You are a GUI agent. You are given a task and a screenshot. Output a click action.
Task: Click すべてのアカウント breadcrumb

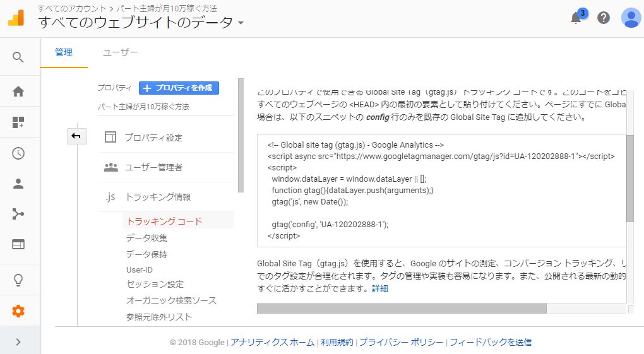coord(71,8)
